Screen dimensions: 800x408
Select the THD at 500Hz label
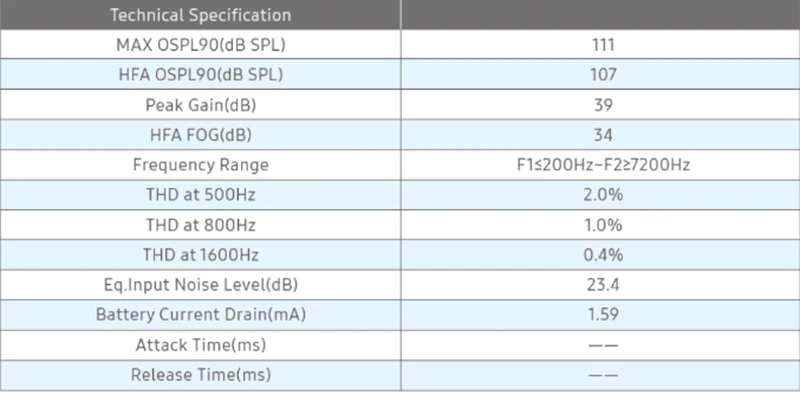tap(200, 195)
